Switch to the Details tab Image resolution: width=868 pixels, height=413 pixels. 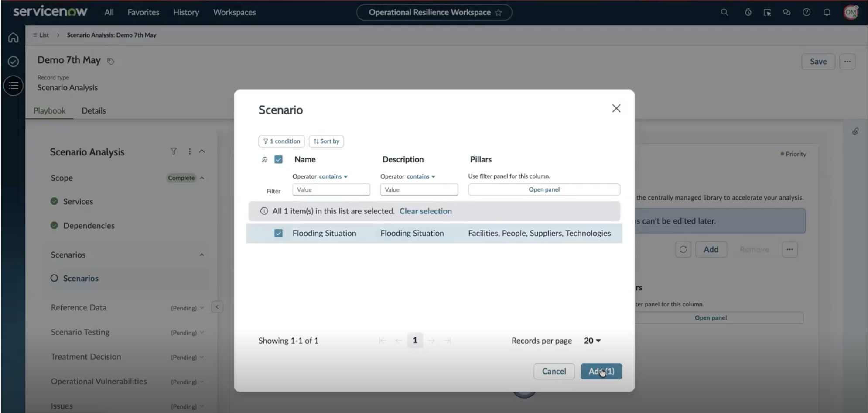click(x=93, y=110)
